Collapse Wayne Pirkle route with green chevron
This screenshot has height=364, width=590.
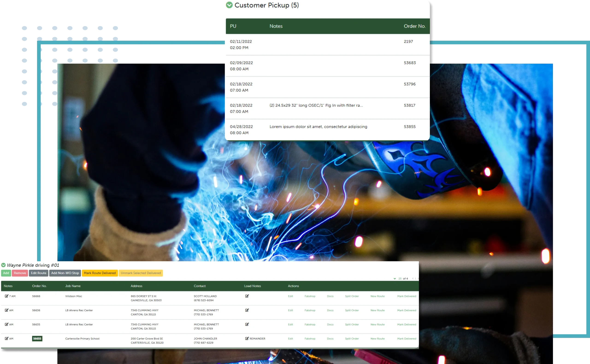(3, 265)
